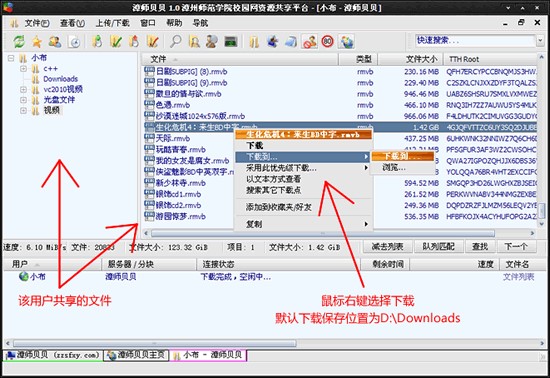
Task: Open upload queue icon with red arrow
Action: (x=134, y=41)
